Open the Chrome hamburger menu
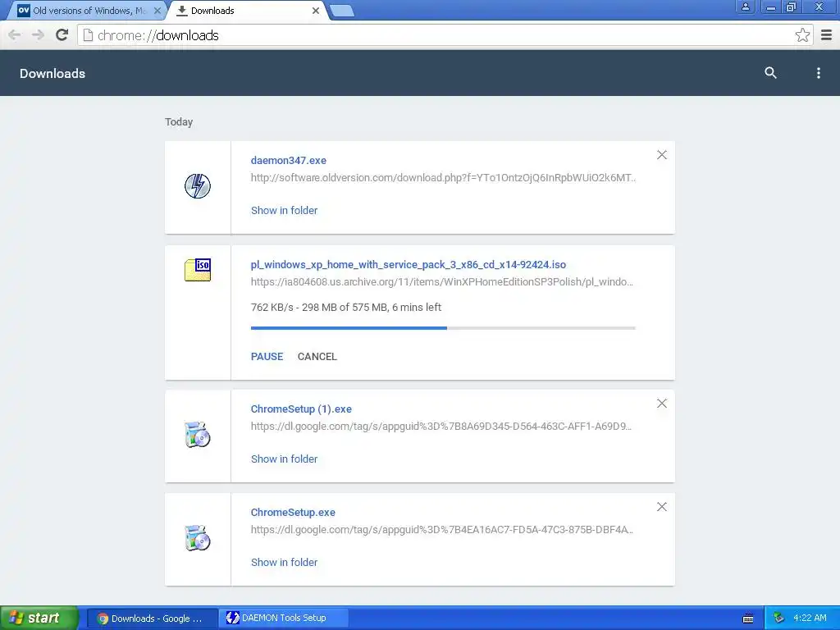Screen dimensions: 840x630 click(x=826, y=35)
